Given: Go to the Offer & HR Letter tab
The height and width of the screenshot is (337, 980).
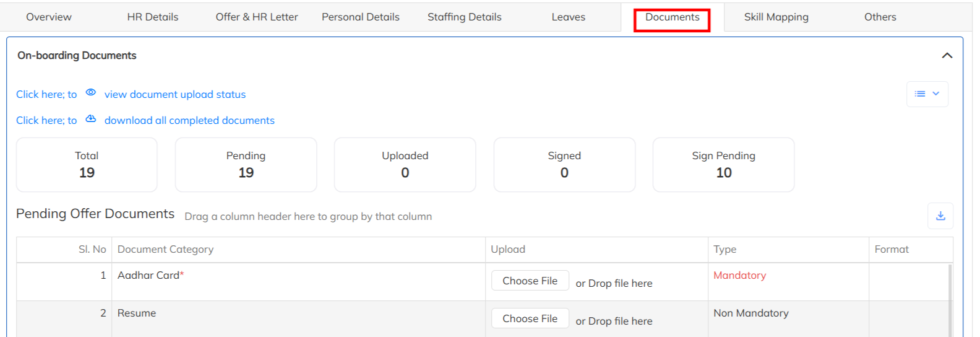Looking at the screenshot, I should [257, 17].
